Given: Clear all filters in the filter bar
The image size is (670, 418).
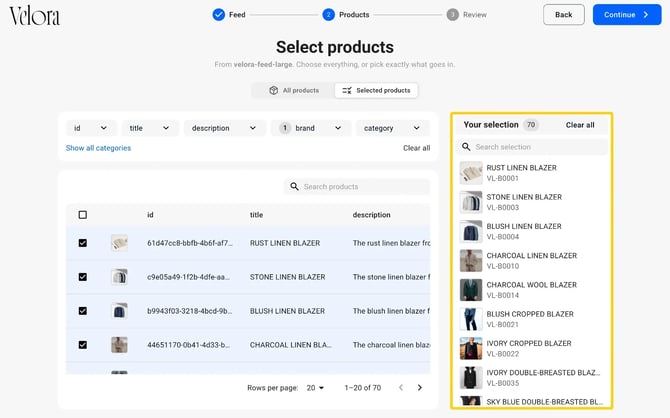Looking at the screenshot, I should 416,148.
